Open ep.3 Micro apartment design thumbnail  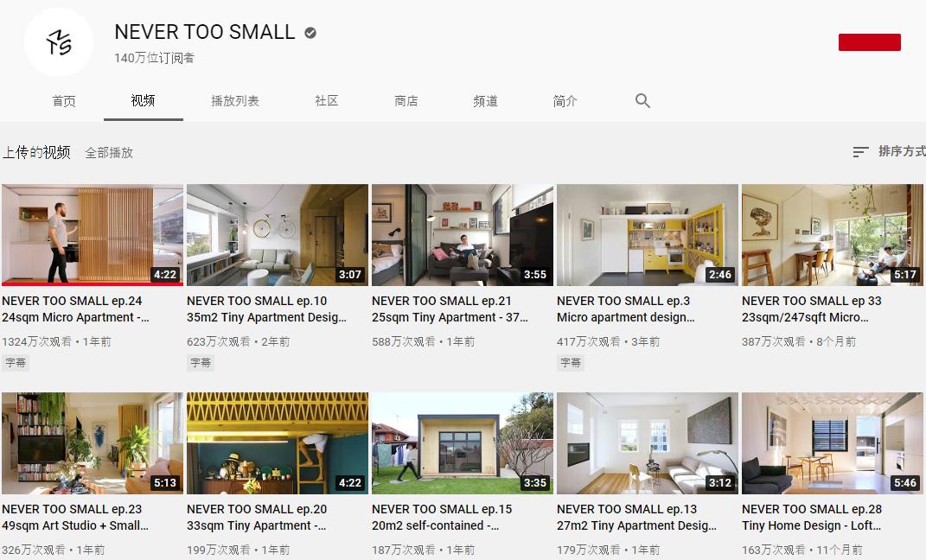[x=648, y=235]
